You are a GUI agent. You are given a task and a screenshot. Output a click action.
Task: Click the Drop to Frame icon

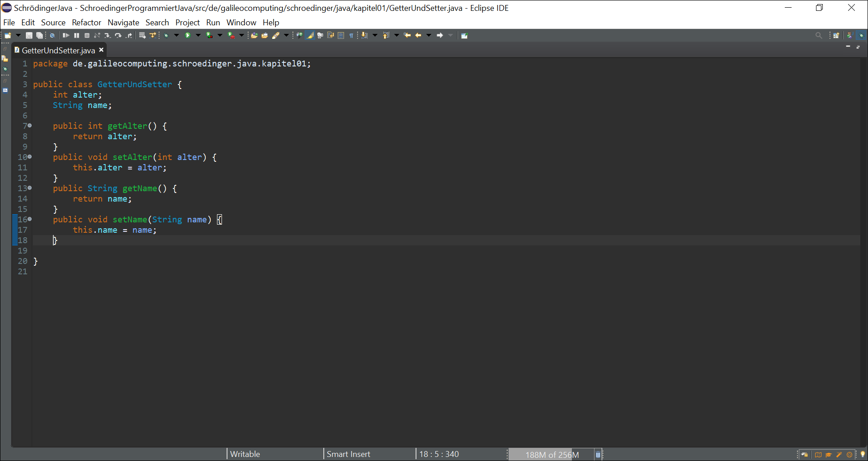click(x=142, y=35)
